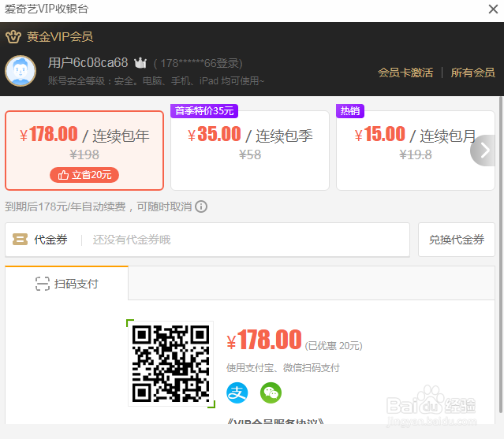Click the 用户6c08ca68 username

tap(88, 62)
